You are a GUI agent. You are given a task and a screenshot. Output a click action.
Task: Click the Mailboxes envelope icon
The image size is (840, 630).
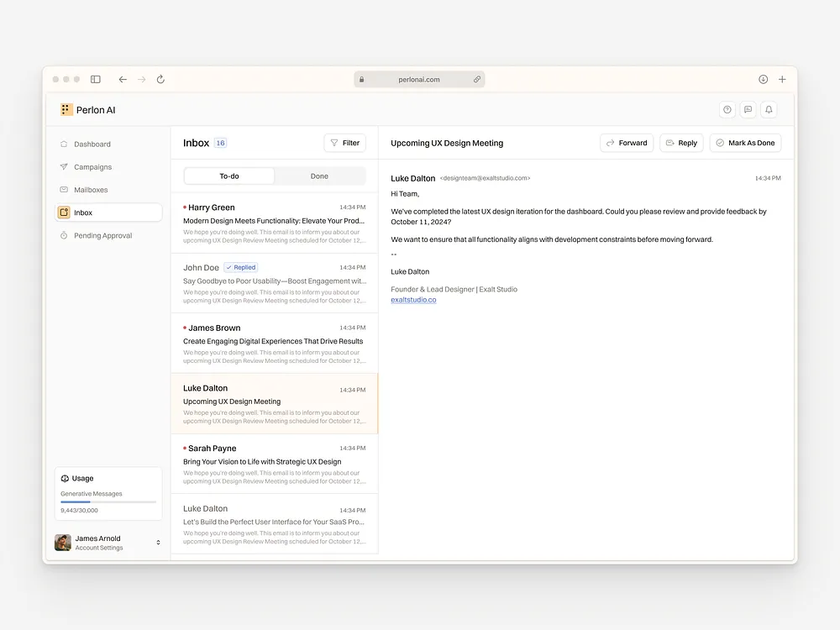pos(66,189)
